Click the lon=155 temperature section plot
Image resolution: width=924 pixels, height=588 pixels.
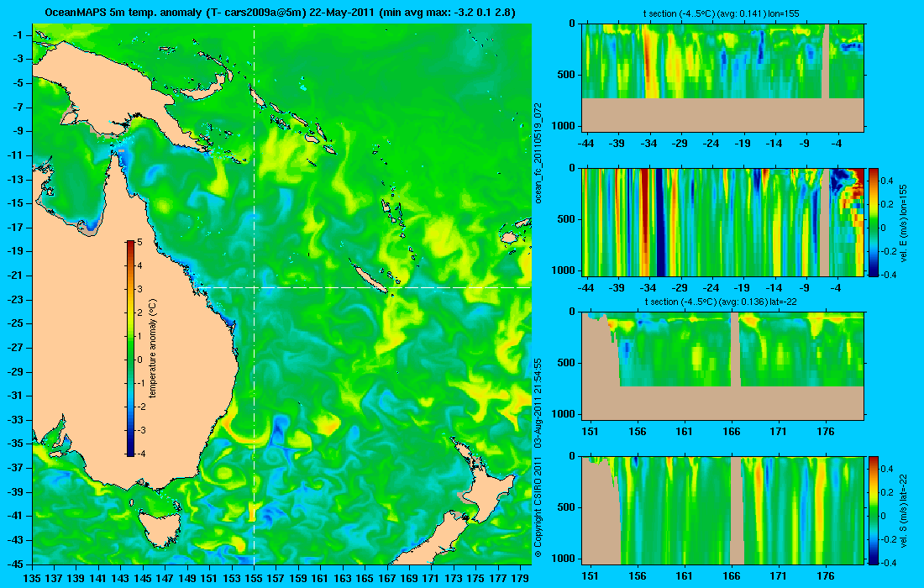(723, 78)
